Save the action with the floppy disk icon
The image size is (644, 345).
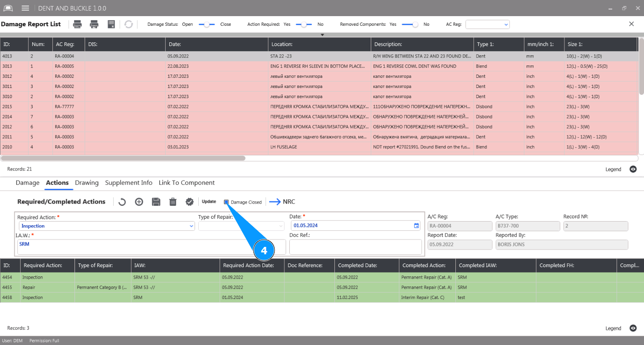[x=156, y=202]
